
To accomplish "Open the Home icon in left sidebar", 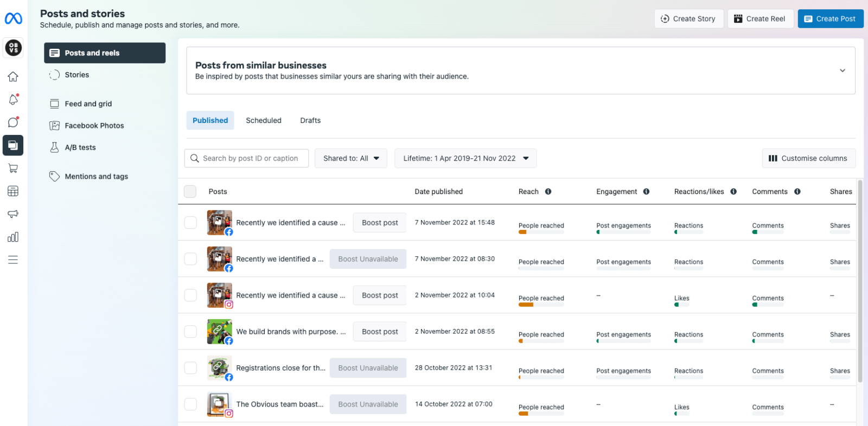I will tap(13, 77).
